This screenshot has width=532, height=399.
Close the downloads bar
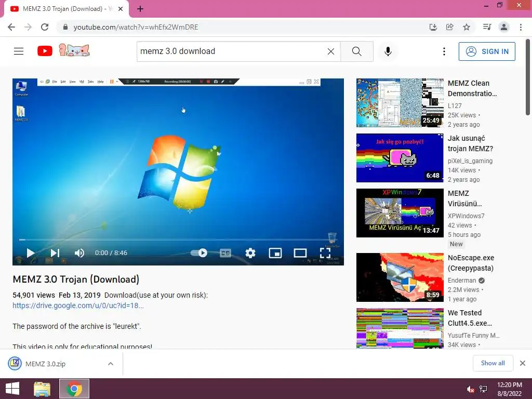tap(523, 363)
